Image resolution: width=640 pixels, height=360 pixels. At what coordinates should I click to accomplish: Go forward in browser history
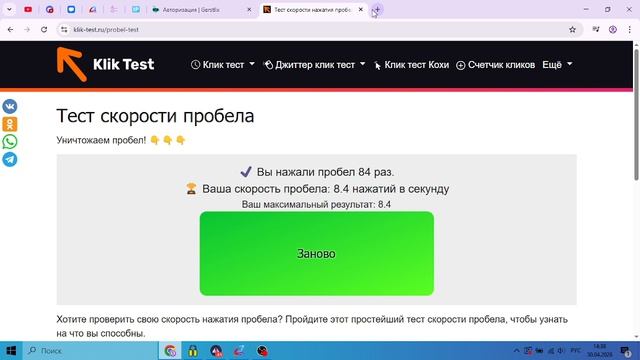coord(27,29)
